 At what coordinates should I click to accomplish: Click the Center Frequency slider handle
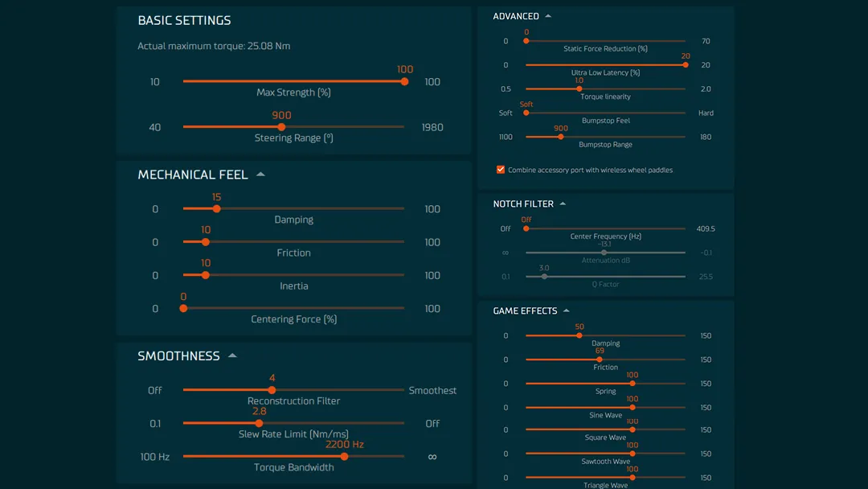tap(526, 228)
